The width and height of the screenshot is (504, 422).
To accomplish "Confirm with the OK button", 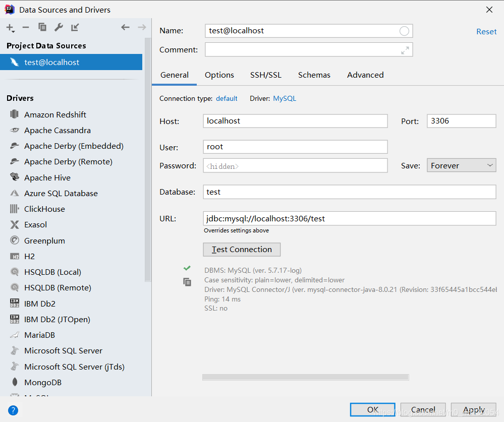I will 372,410.
